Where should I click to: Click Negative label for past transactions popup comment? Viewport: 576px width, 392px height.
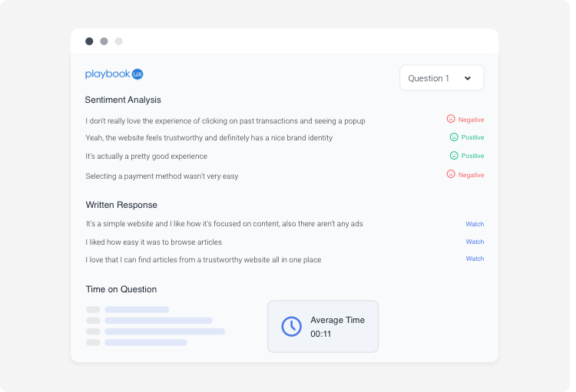click(471, 120)
